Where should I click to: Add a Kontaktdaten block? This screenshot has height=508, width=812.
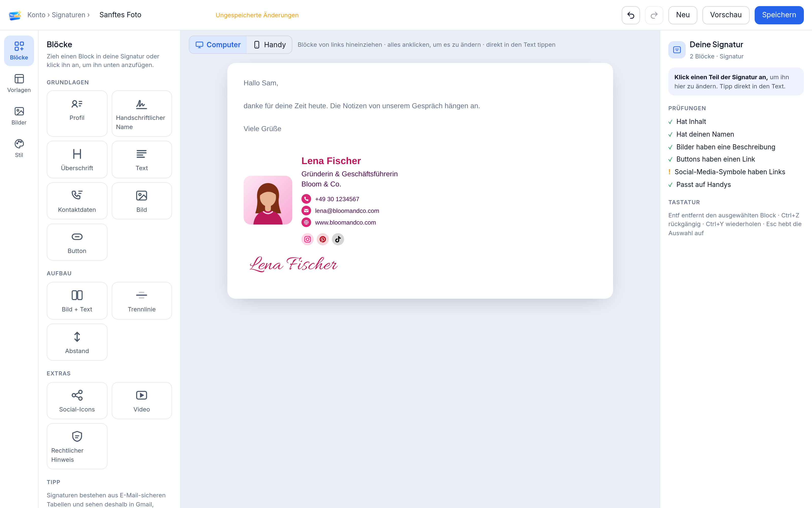pos(77,201)
